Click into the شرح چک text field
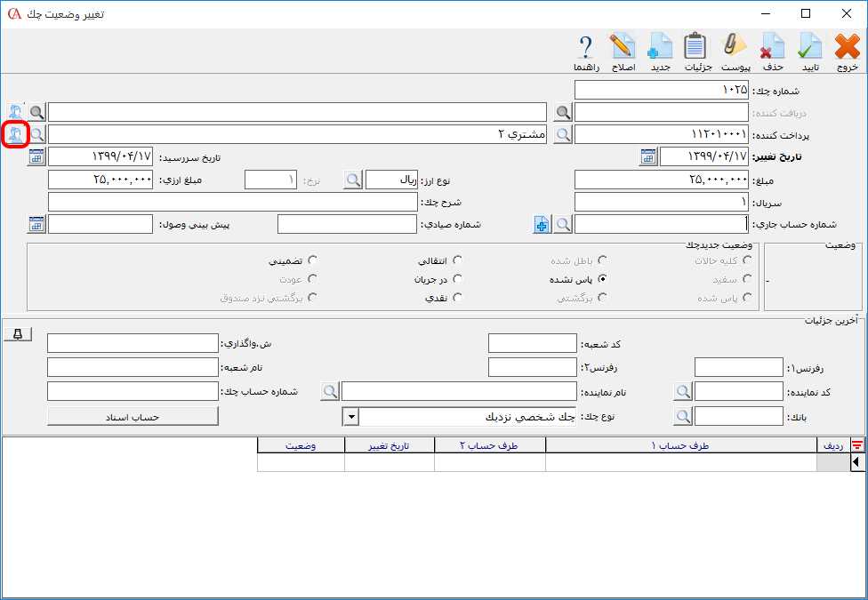Image resolution: width=868 pixels, height=600 pixels. coord(232,202)
